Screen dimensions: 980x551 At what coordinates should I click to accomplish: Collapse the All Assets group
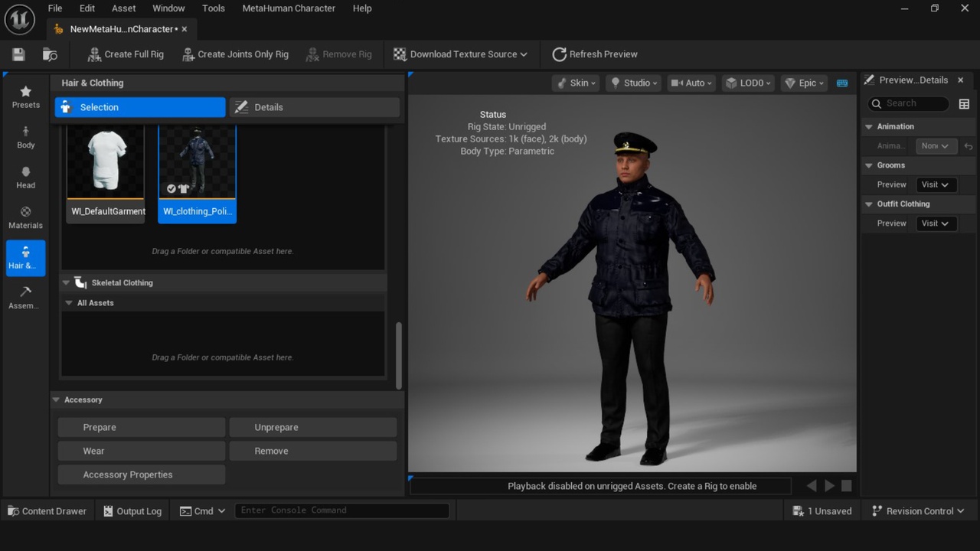click(69, 303)
